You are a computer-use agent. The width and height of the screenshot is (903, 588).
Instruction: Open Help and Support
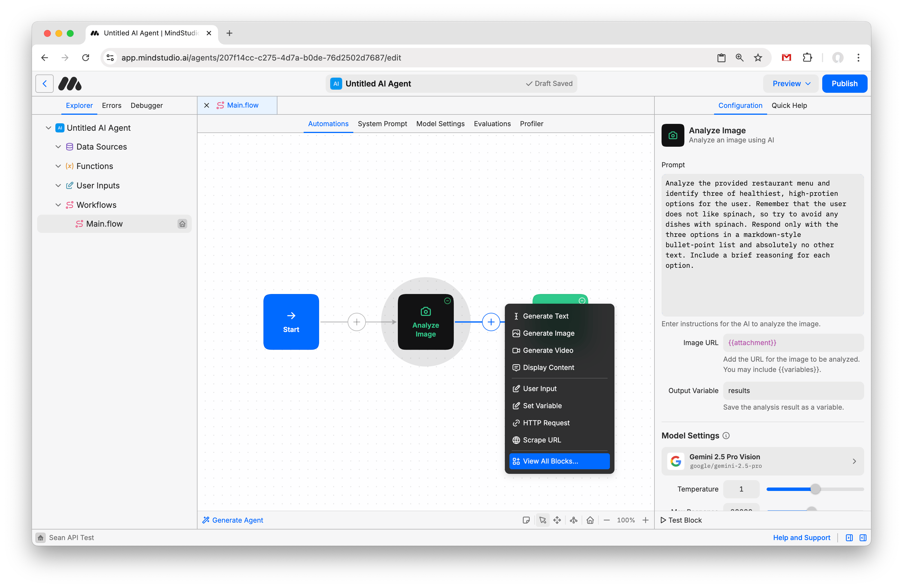tap(801, 537)
